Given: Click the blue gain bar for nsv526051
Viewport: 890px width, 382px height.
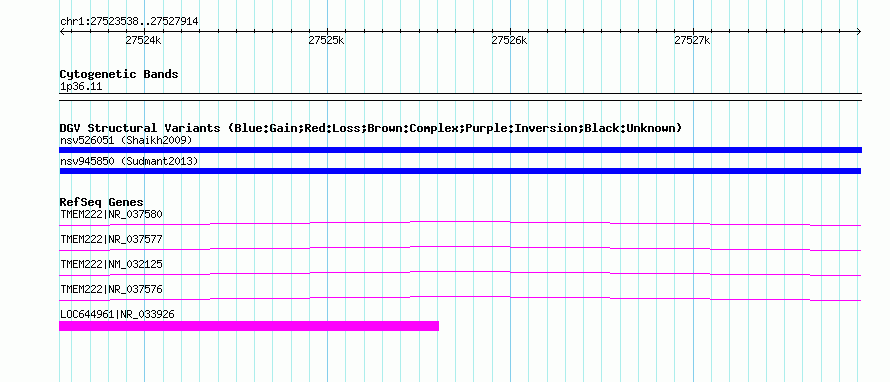Looking at the screenshot, I should pos(460,150).
